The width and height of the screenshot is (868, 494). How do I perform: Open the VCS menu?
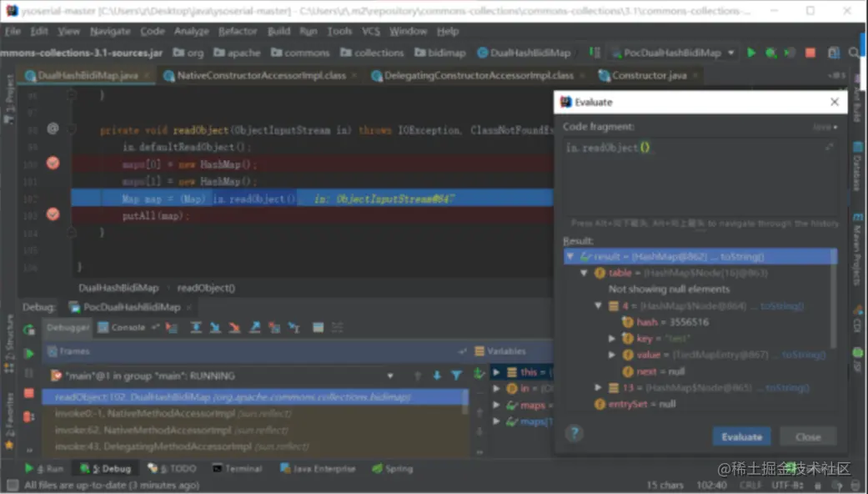tap(370, 32)
